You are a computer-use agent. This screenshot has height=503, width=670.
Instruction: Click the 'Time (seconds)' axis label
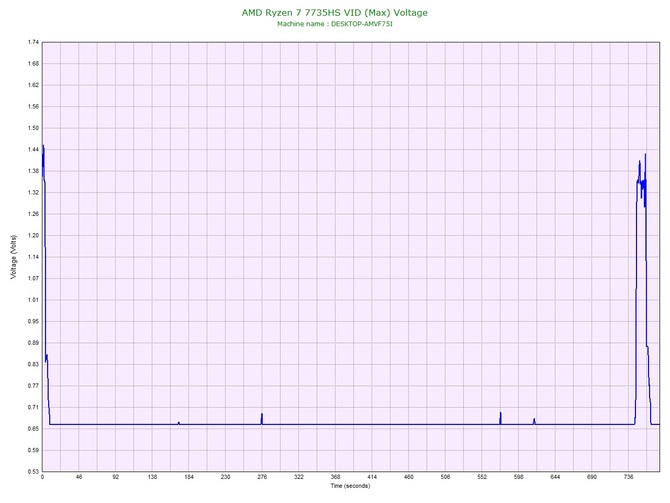pyautogui.click(x=350, y=486)
